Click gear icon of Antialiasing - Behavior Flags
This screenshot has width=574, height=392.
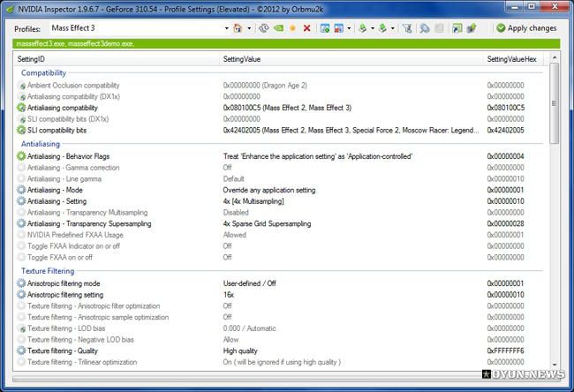point(21,156)
